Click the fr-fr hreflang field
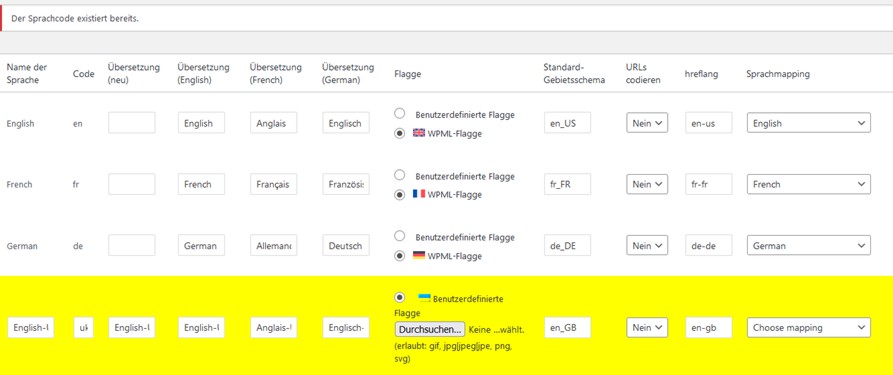The height and width of the screenshot is (375, 893). [708, 184]
